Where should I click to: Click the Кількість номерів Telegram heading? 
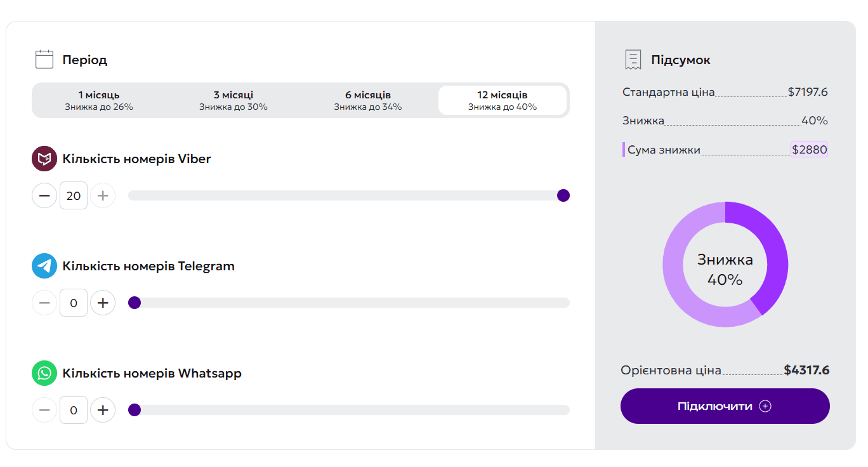point(148,266)
